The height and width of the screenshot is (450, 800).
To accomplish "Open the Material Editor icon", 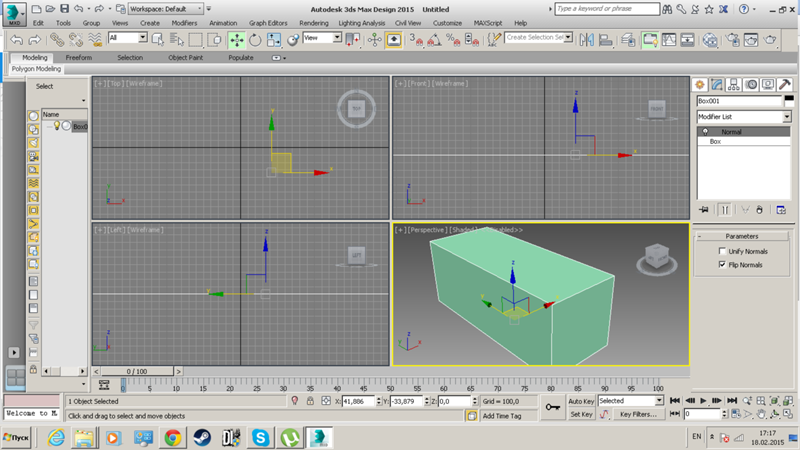I will 710,40.
